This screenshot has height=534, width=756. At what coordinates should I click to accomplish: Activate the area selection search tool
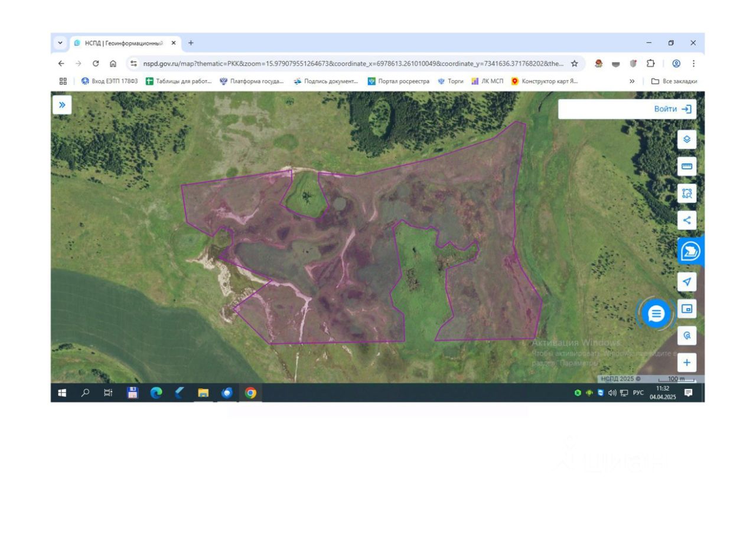(686, 193)
